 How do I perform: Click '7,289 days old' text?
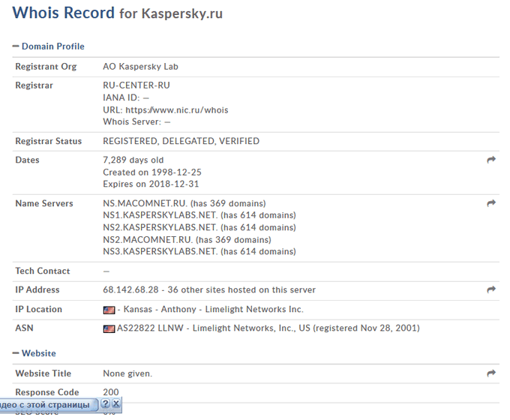[133, 160]
